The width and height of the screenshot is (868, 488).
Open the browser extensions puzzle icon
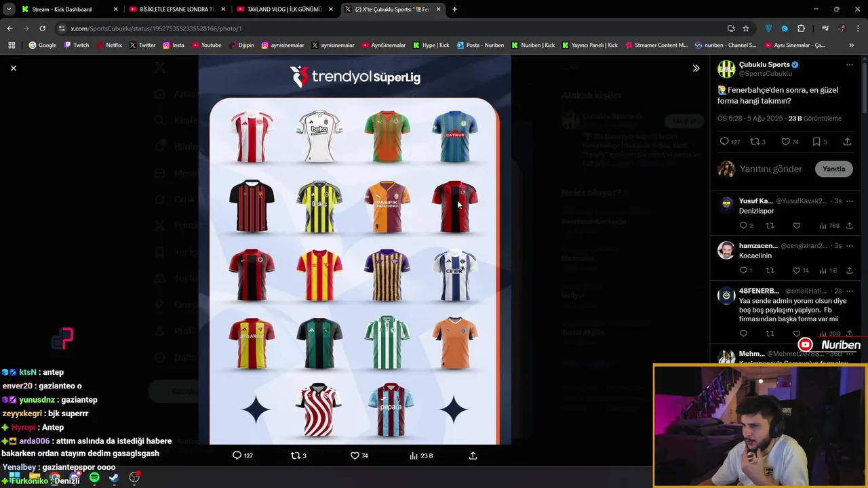[x=801, y=28]
